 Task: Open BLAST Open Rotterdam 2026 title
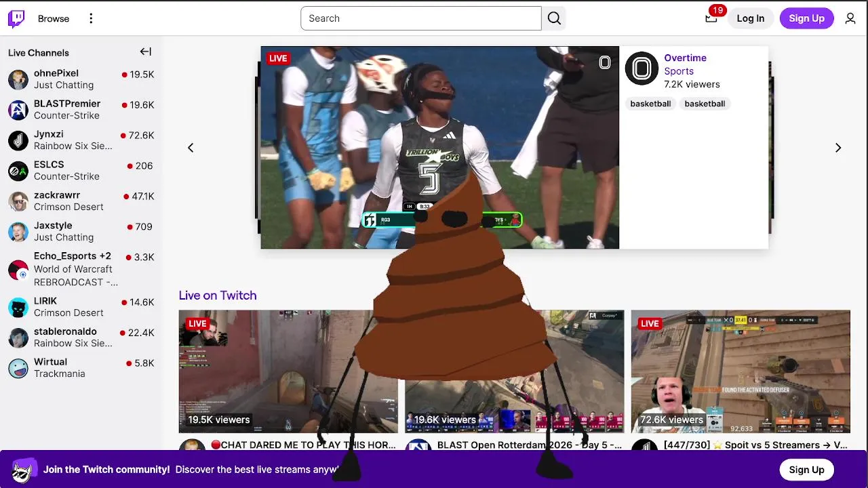(x=530, y=445)
